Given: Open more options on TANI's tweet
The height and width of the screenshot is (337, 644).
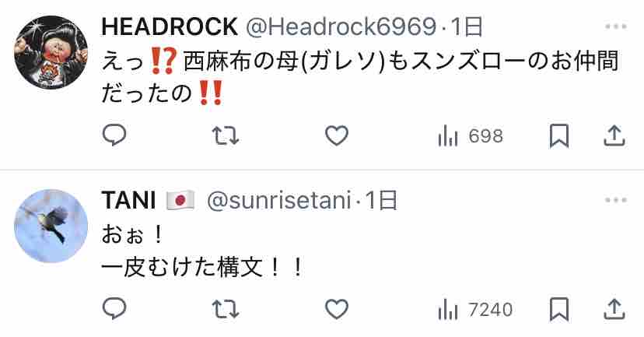Looking at the screenshot, I should tap(616, 201).
